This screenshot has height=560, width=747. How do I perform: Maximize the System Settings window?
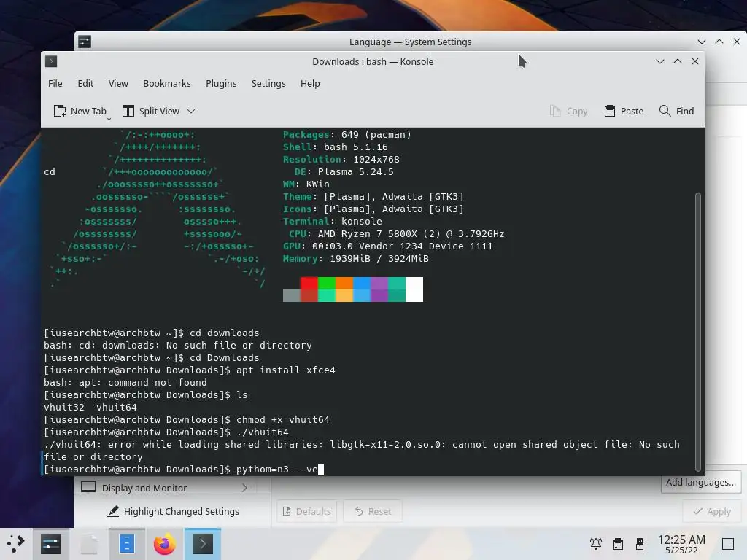pos(719,42)
